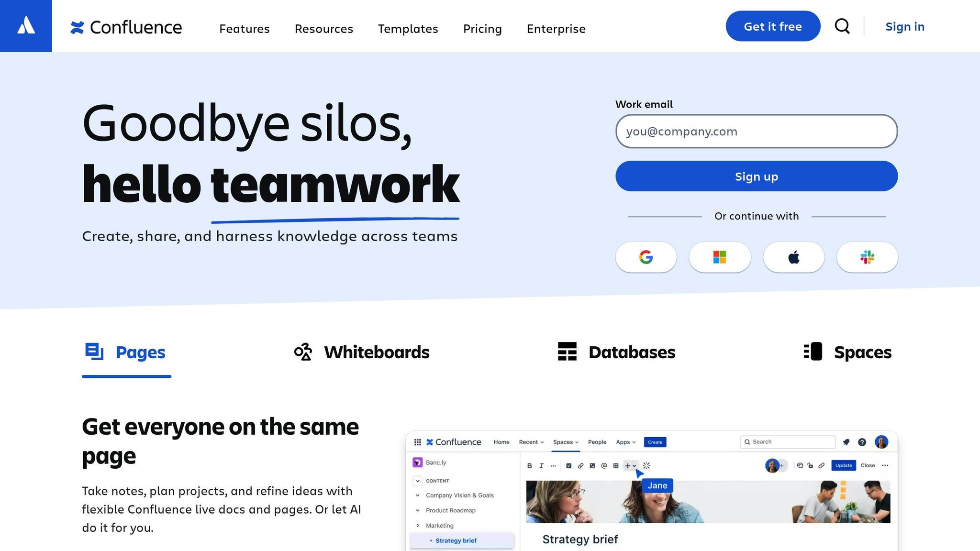
Task: Open the Resources menu
Action: pos(323,29)
